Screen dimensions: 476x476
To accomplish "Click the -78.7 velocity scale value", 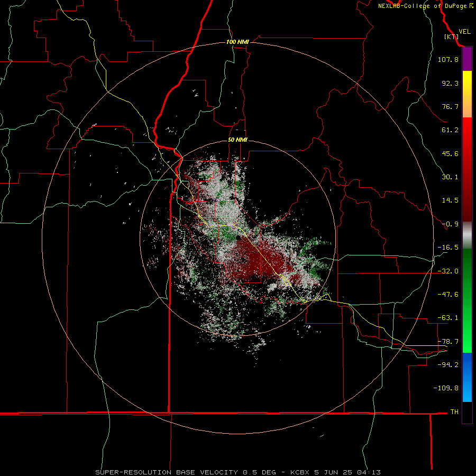I will [448, 342].
